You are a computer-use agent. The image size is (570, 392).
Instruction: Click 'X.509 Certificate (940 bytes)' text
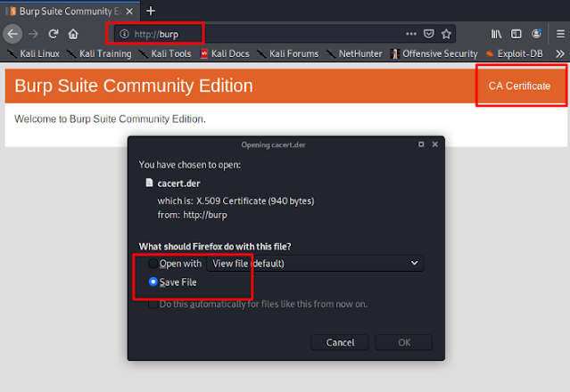pos(255,201)
